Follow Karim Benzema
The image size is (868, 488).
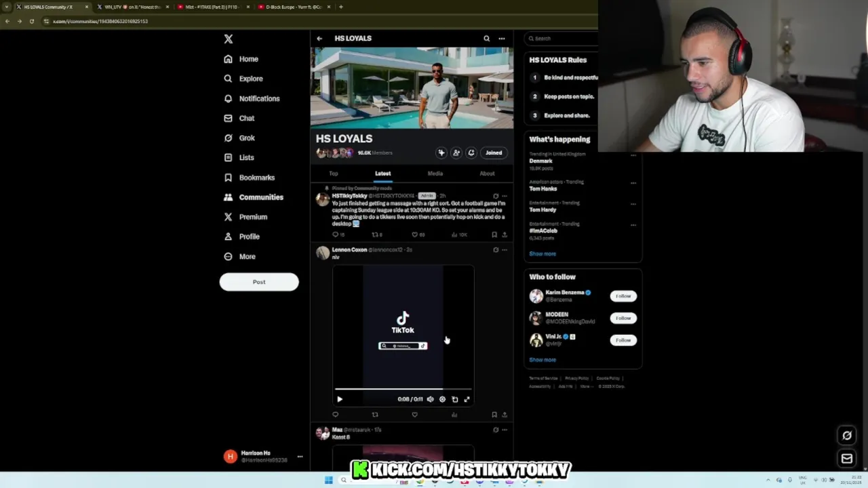[x=623, y=296]
